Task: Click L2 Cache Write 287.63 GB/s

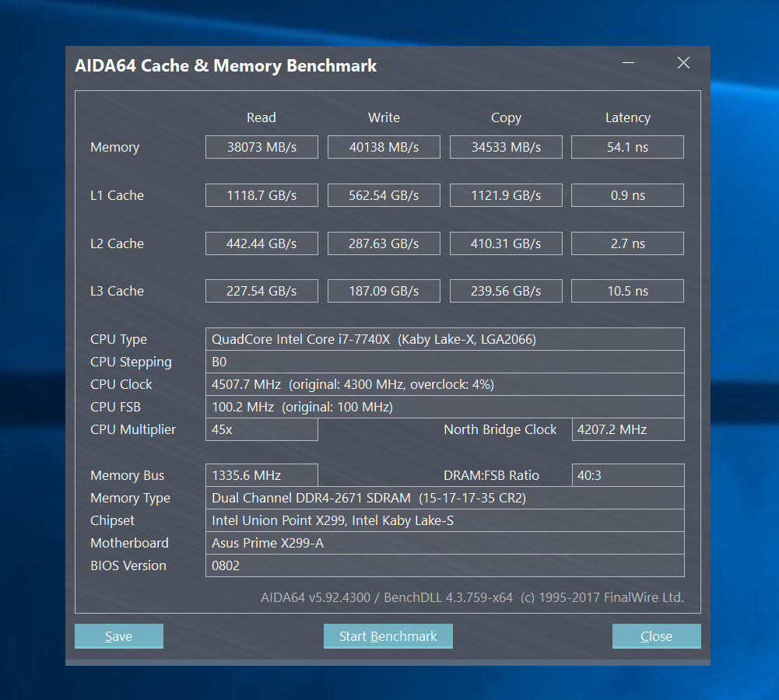Action: coord(384,243)
